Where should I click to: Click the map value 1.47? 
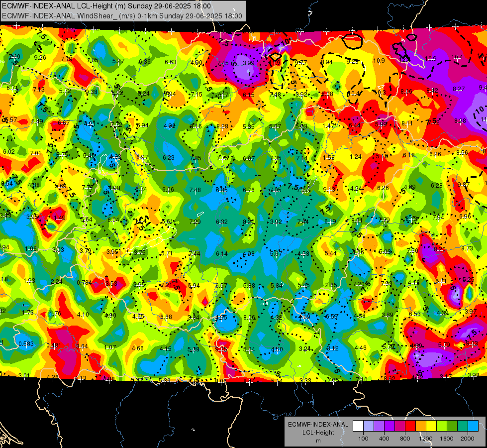coord(328,125)
